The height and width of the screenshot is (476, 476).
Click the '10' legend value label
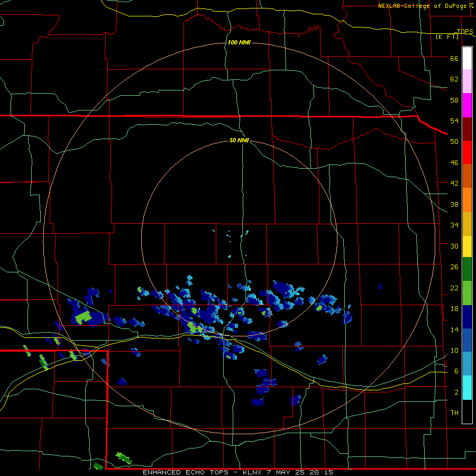(454, 350)
